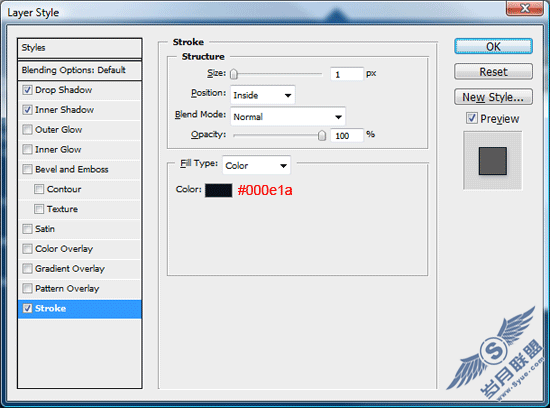Click the Reset button
The width and height of the screenshot is (550, 408).
coord(494,72)
